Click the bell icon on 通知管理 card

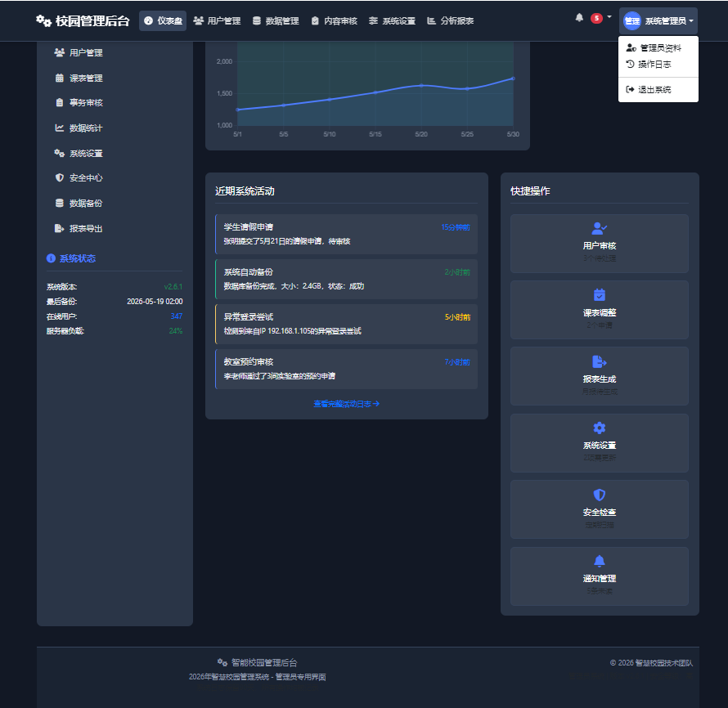[600, 561]
